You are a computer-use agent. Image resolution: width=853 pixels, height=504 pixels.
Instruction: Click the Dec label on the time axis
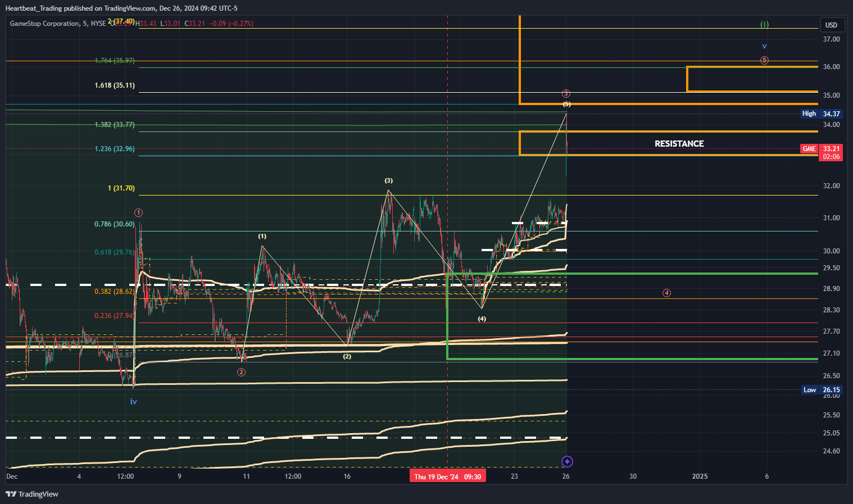(12, 476)
